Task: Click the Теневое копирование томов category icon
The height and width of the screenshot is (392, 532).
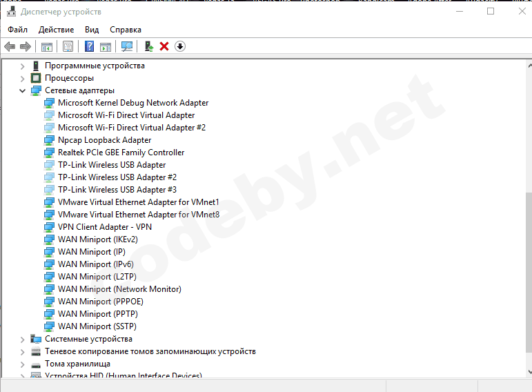Action: tap(36, 351)
